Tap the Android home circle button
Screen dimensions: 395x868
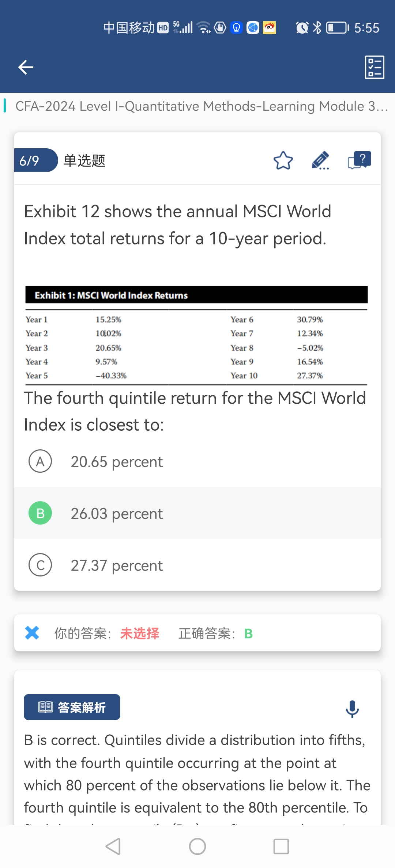pyautogui.click(x=197, y=846)
